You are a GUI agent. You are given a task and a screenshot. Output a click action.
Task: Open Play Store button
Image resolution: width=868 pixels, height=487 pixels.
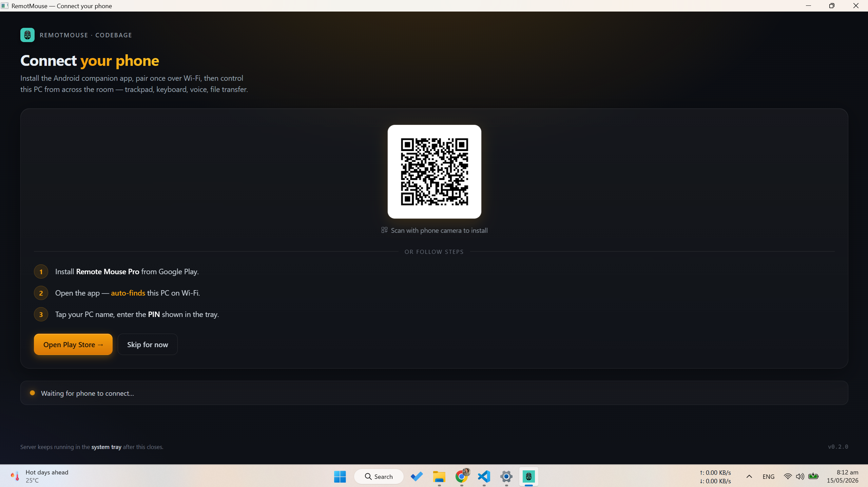pos(73,344)
